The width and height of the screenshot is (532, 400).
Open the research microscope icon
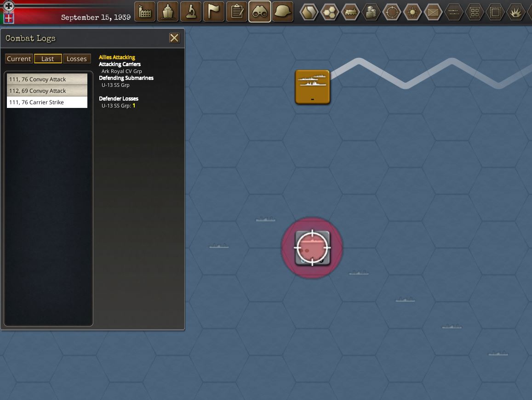click(x=191, y=12)
